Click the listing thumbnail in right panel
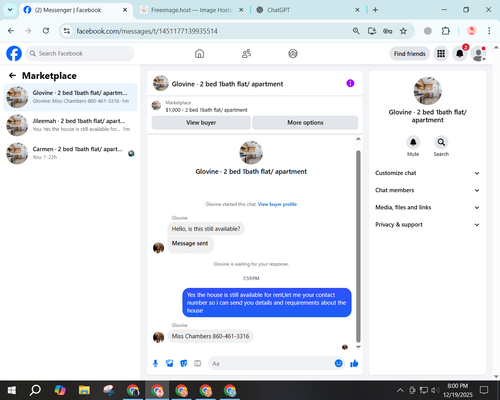This screenshot has height=400, width=500. [x=428, y=91]
